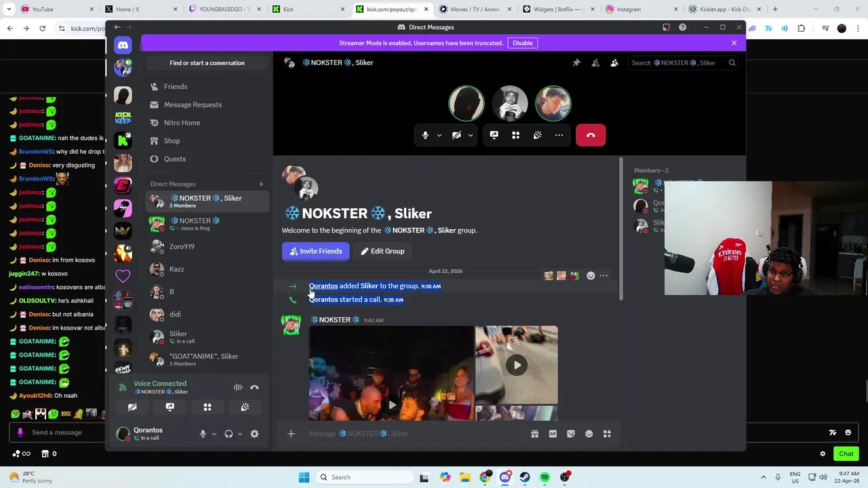868x488 pixels.
Task: Open the Shop page
Action: pyautogui.click(x=207, y=141)
